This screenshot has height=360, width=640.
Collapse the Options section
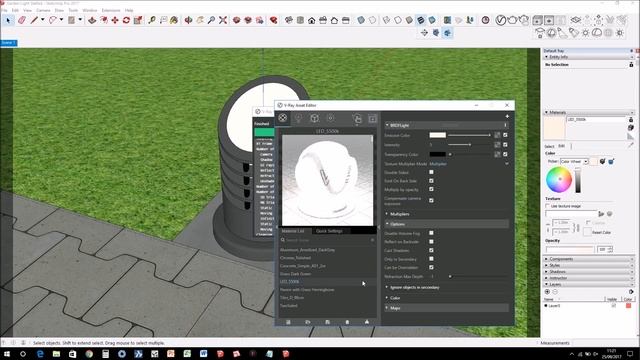[x=387, y=224]
